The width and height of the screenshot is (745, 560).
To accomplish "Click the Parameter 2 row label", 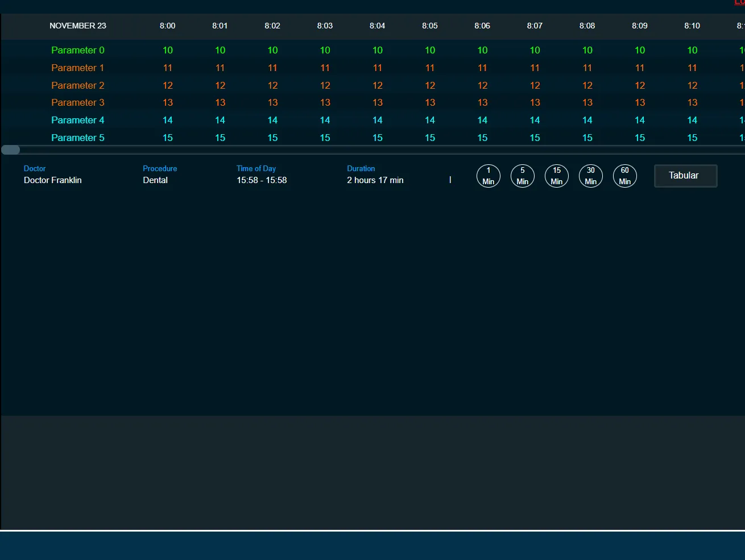I will pos(78,85).
